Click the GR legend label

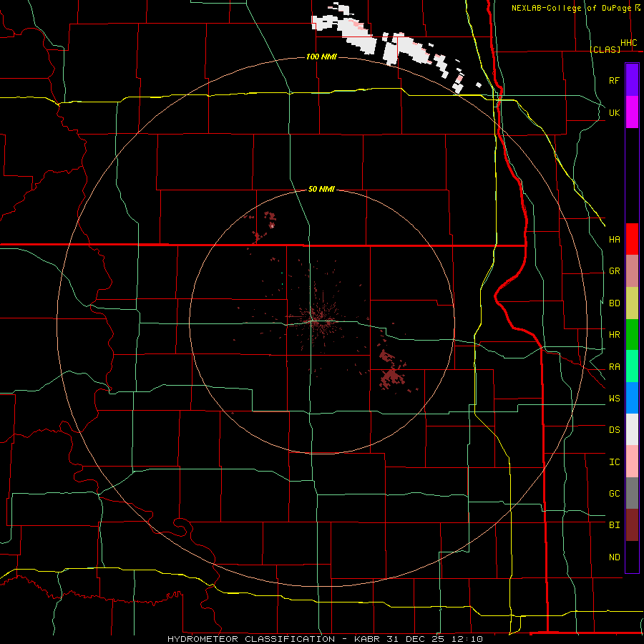614,271
